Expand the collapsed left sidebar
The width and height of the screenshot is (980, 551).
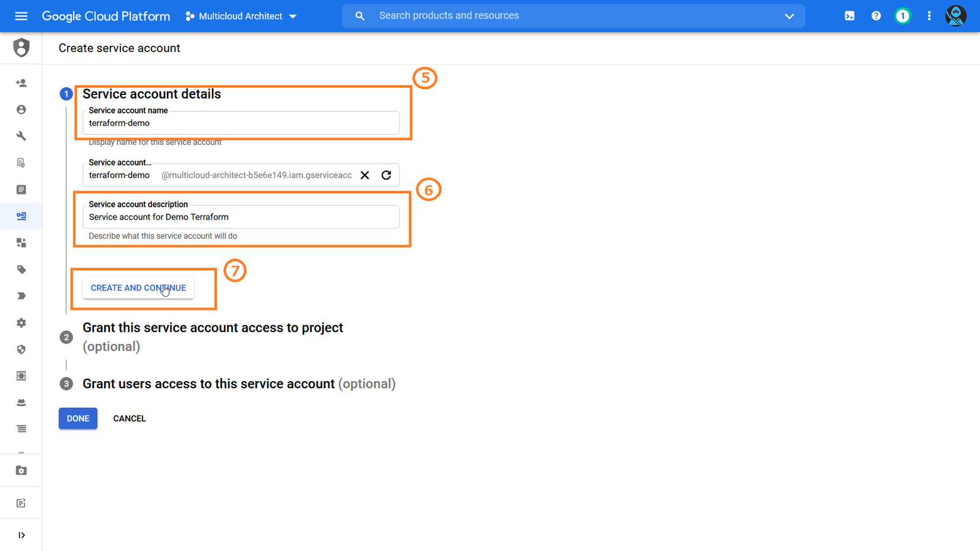pos(21,535)
